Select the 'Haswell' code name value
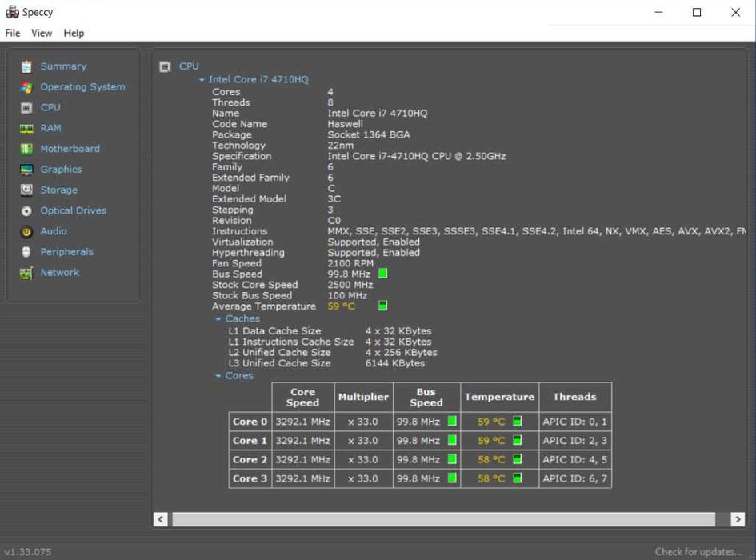 point(346,124)
